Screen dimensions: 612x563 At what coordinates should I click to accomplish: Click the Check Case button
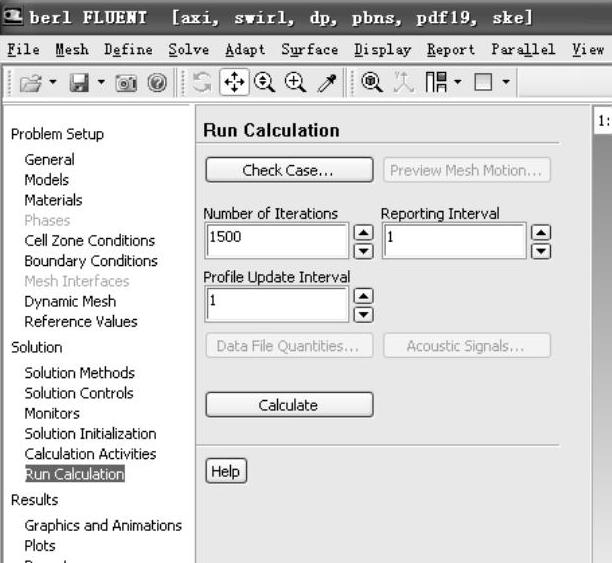[288, 170]
